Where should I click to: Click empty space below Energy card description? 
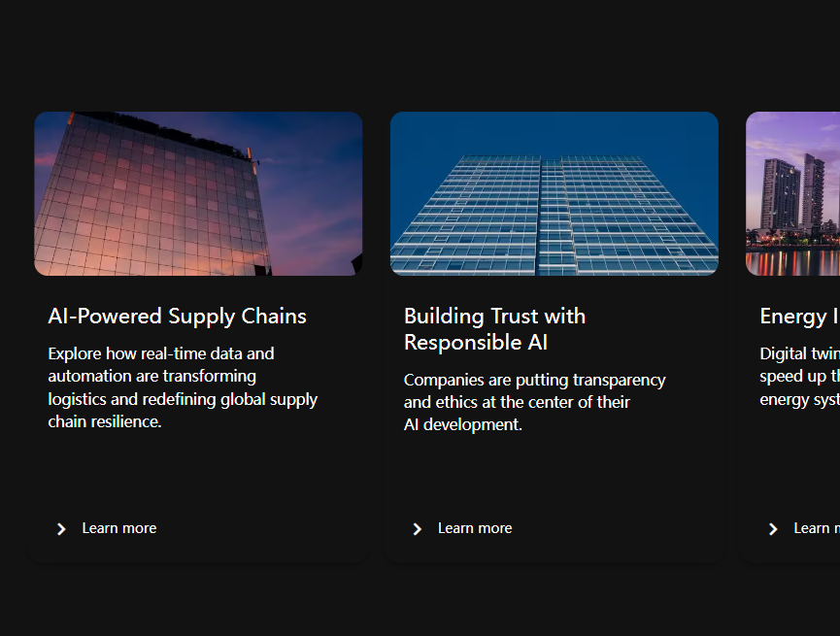[x=792, y=463]
